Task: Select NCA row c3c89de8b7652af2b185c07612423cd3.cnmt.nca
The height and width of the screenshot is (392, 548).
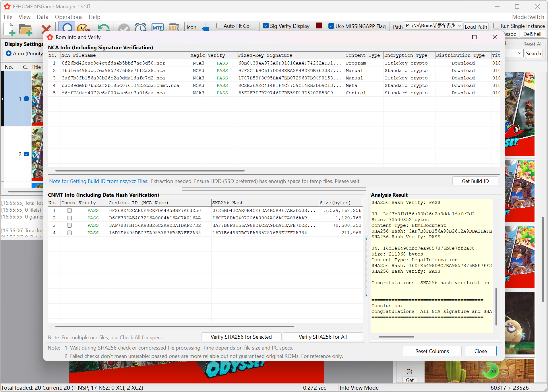Action: pyautogui.click(x=274, y=85)
